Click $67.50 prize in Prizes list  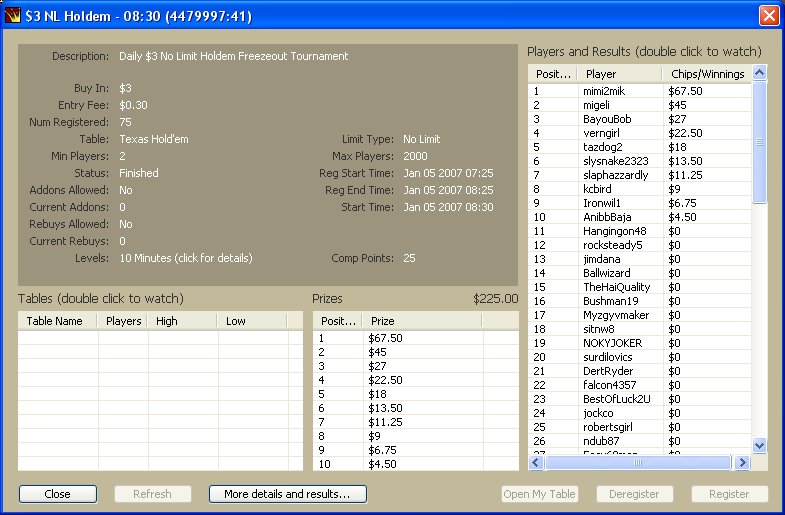(x=385, y=338)
